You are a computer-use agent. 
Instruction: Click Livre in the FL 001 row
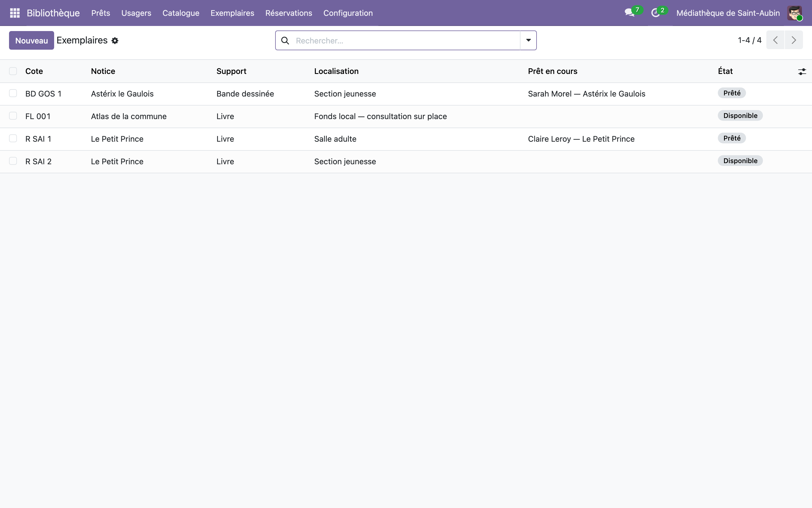pos(225,116)
